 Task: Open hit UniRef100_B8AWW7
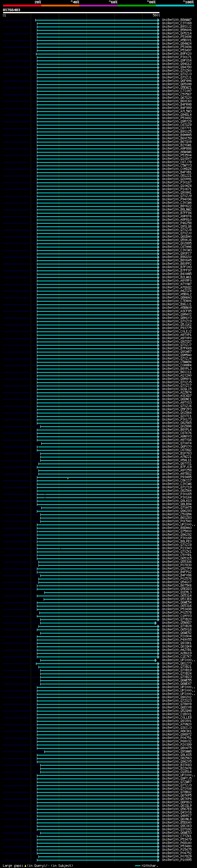pyautogui.click(x=177, y=20)
